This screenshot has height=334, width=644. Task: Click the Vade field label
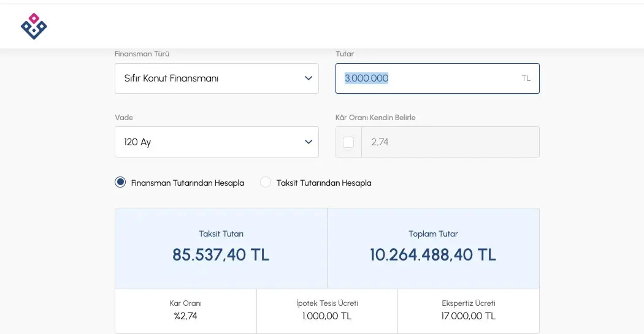pyautogui.click(x=124, y=118)
